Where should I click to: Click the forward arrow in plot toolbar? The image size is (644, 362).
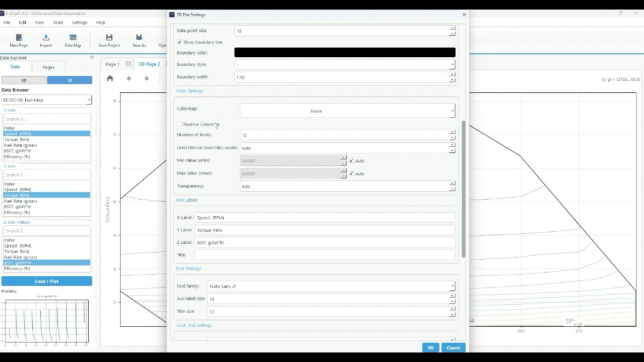click(x=147, y=79)
